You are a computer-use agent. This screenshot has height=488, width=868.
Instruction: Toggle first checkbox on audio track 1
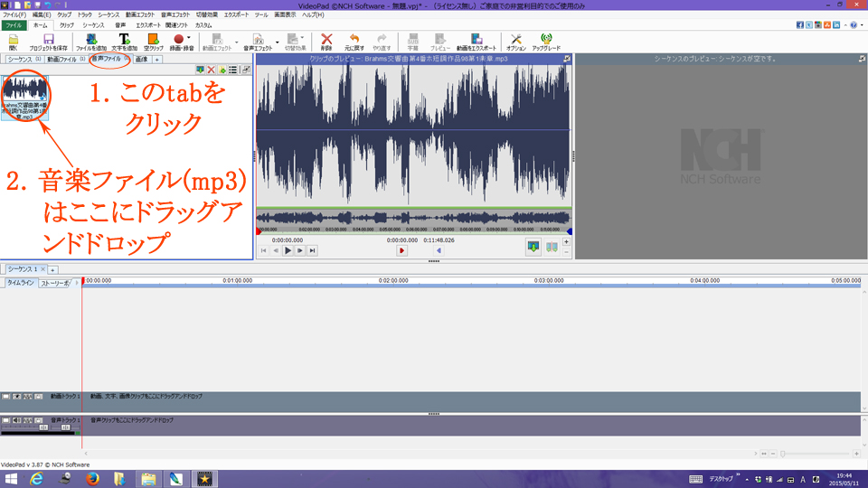(5, 420)
